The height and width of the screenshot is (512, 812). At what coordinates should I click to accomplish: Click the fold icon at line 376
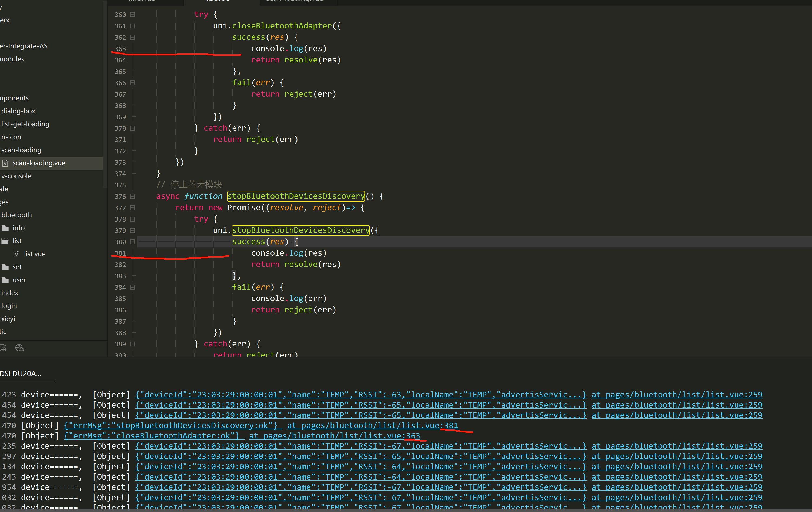tap(133, 196)
